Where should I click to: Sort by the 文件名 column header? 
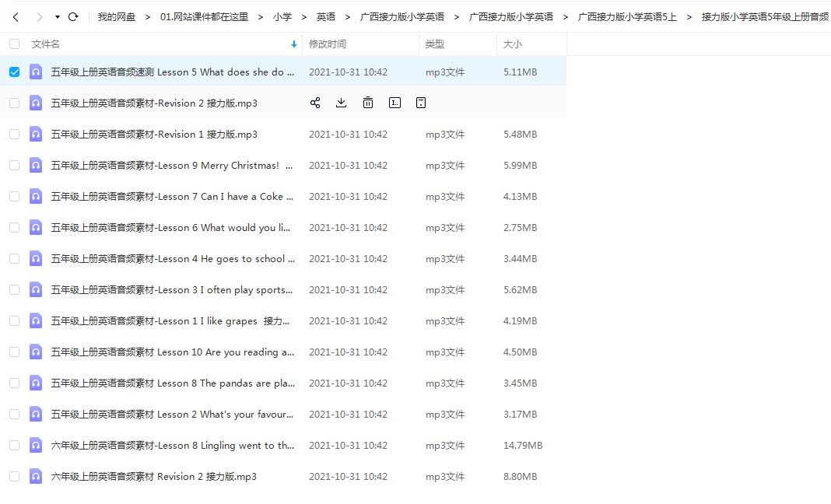coord(46,44)
